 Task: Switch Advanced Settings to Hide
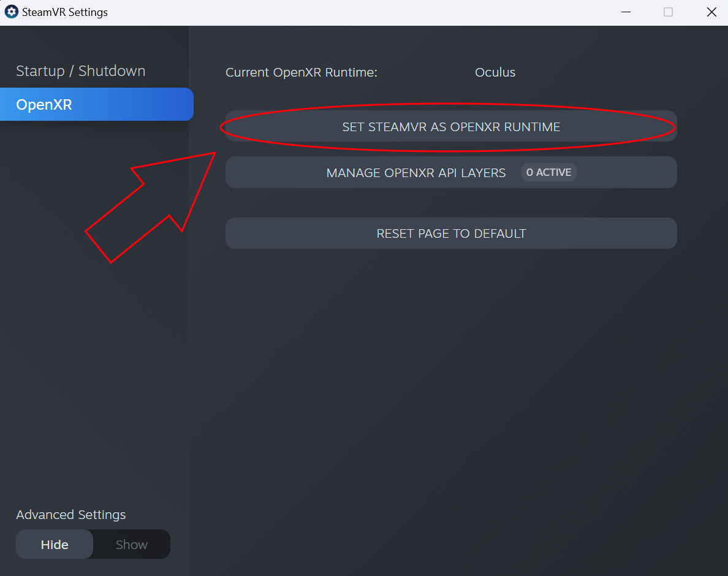[55, 544]
